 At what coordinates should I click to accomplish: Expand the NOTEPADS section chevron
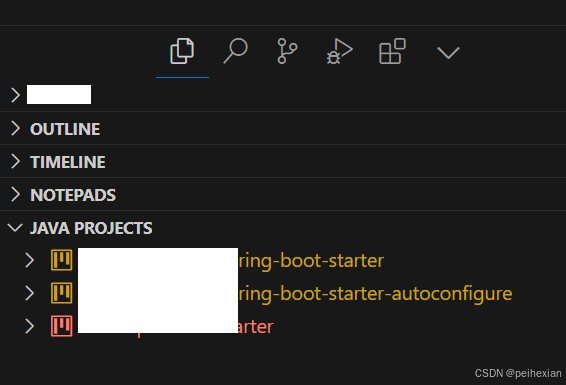(x=15, y=194)
